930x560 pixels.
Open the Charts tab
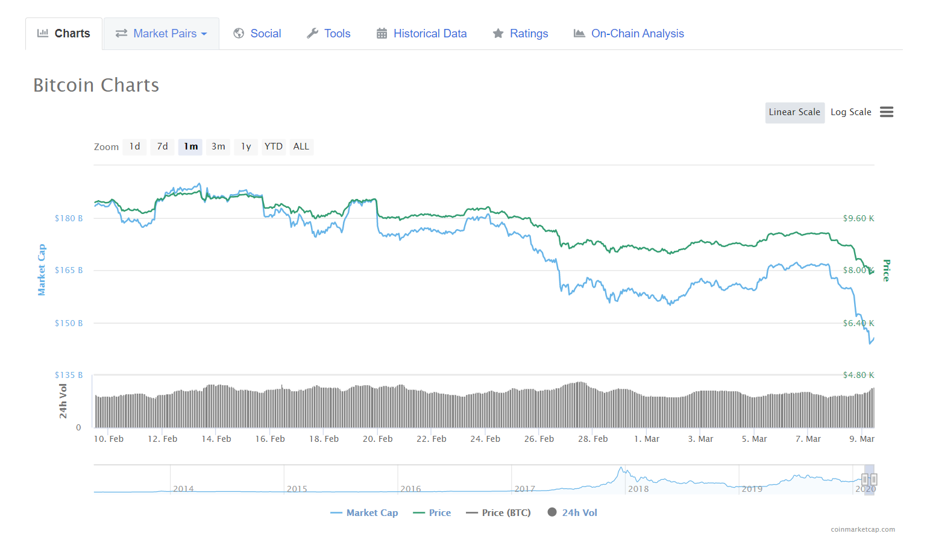(x=64, y=34)
